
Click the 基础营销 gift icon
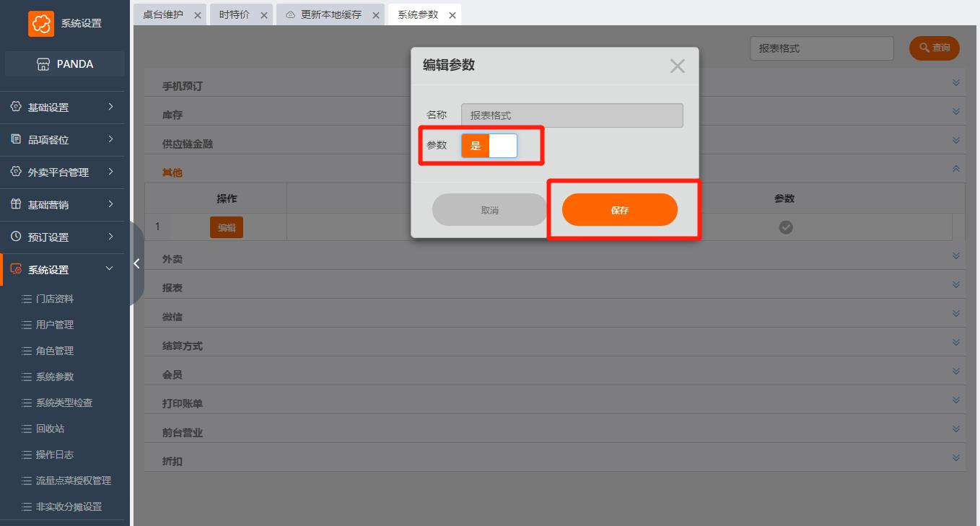click(x=16, y=204)
